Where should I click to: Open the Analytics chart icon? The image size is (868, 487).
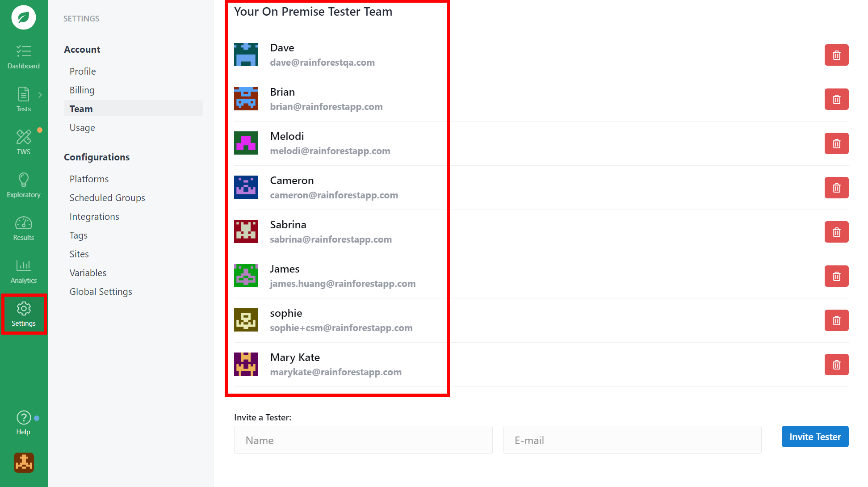point(24,271)
